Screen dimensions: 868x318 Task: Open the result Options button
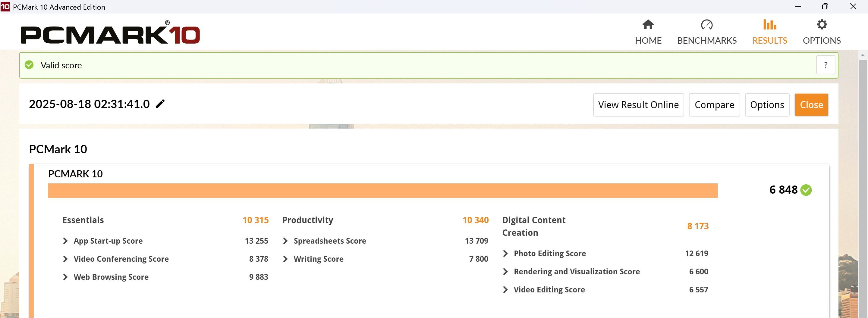(767, 105)
